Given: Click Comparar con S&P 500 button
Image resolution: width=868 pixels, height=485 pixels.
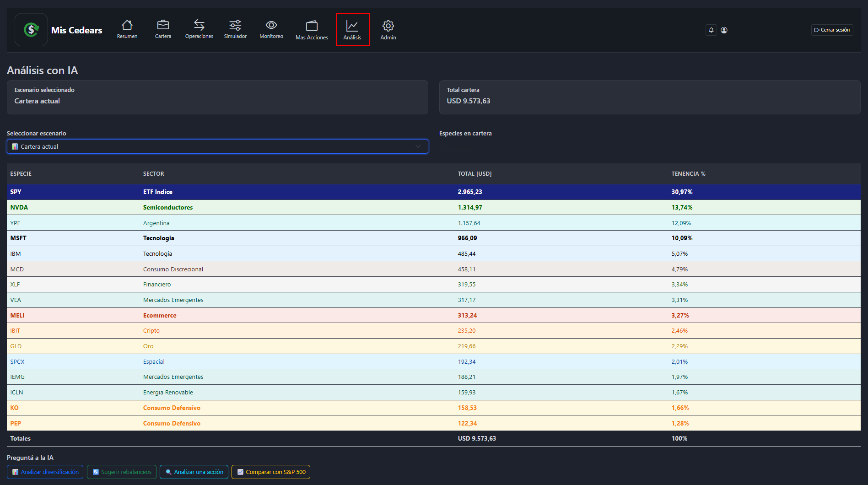Looking at the screenshot, I should (271, 472).
